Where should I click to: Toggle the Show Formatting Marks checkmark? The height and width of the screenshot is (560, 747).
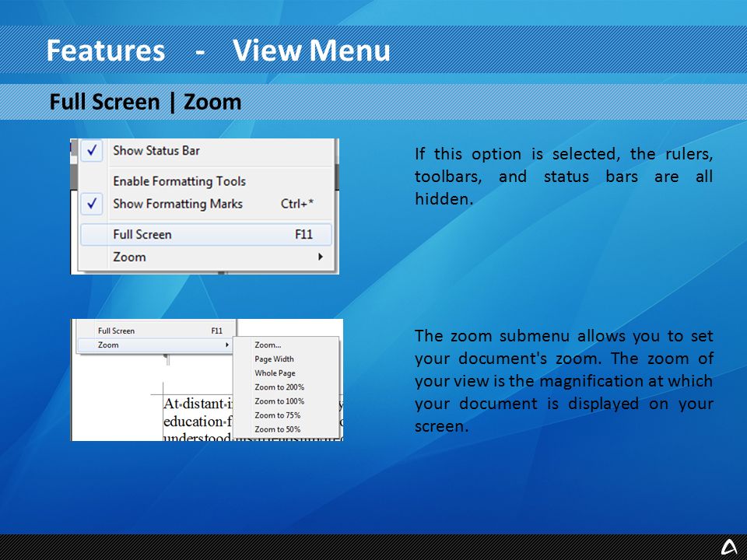pyautogui.click(x=92, y=204)
